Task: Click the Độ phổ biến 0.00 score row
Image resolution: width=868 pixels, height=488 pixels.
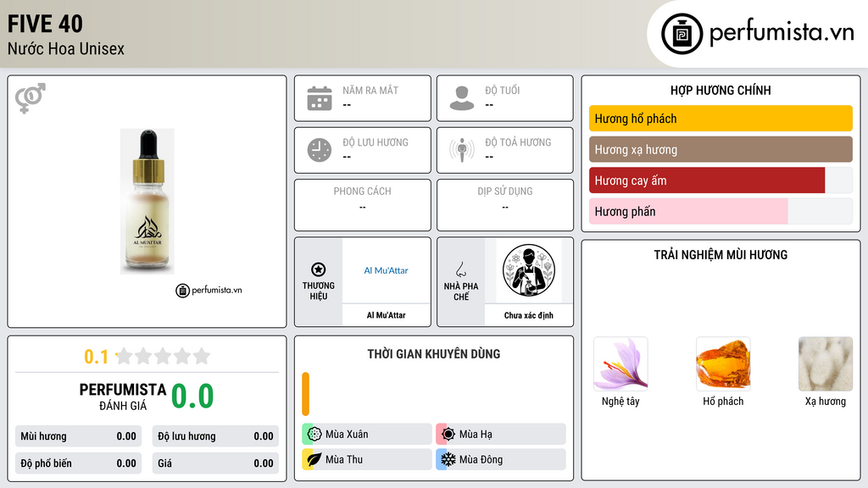Action: tap(78, 463)
